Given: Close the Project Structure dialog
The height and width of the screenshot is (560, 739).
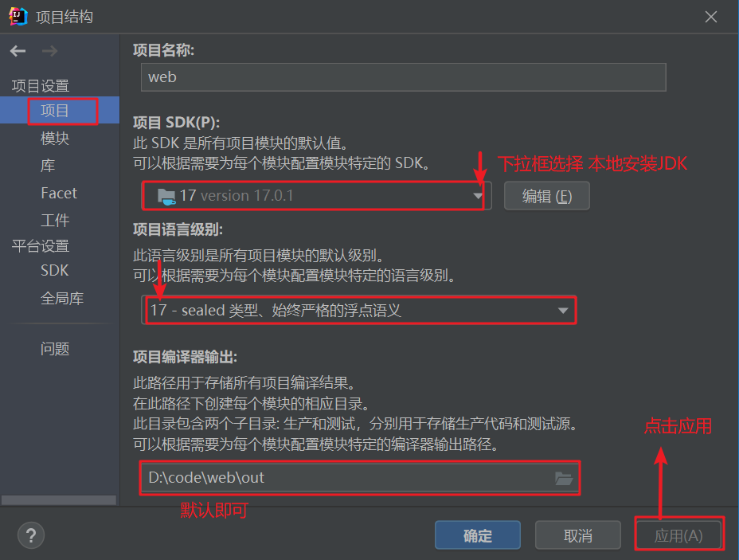Looking at the screenshot, I should pyautogui.click(x=710, y=17).
